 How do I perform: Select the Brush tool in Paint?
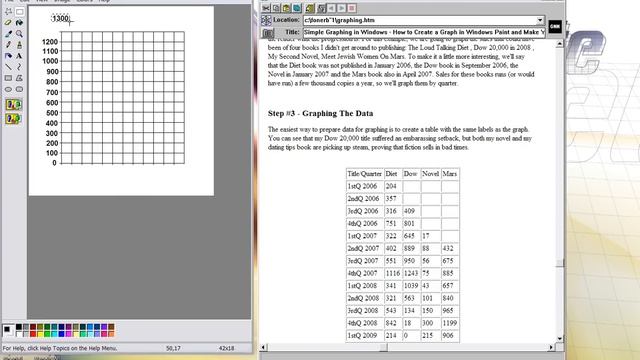point(19,45)
